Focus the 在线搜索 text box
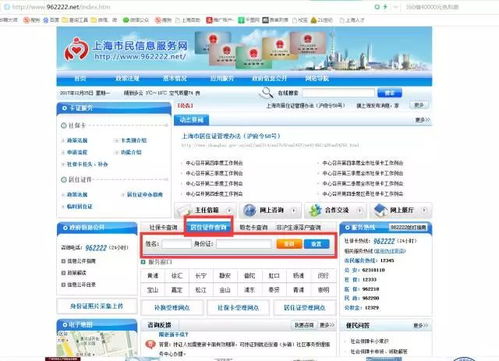This screenshot has width=499, height=361. pos(338,93)
